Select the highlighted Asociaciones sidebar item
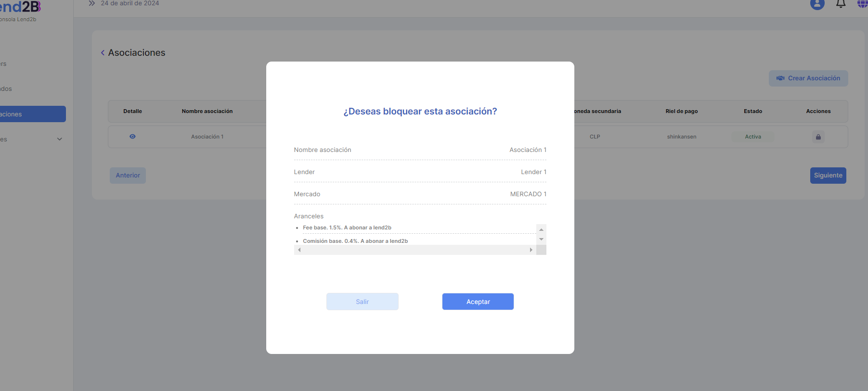This screenshot has height=391, width=868. (32, 114)
